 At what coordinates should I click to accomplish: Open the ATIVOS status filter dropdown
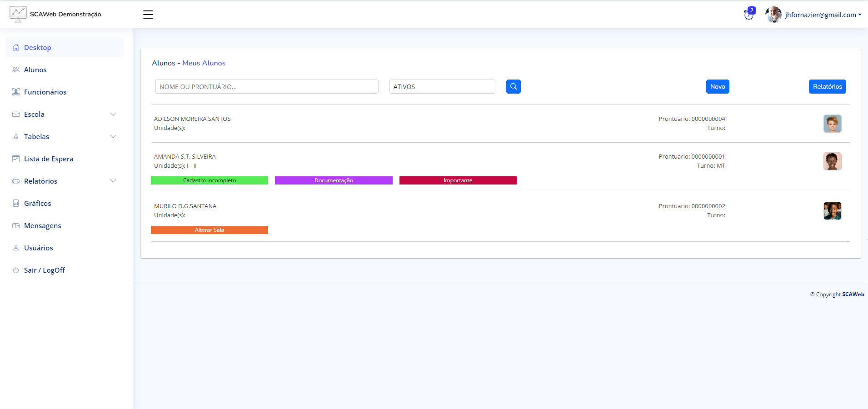click(x=442, y=87)
